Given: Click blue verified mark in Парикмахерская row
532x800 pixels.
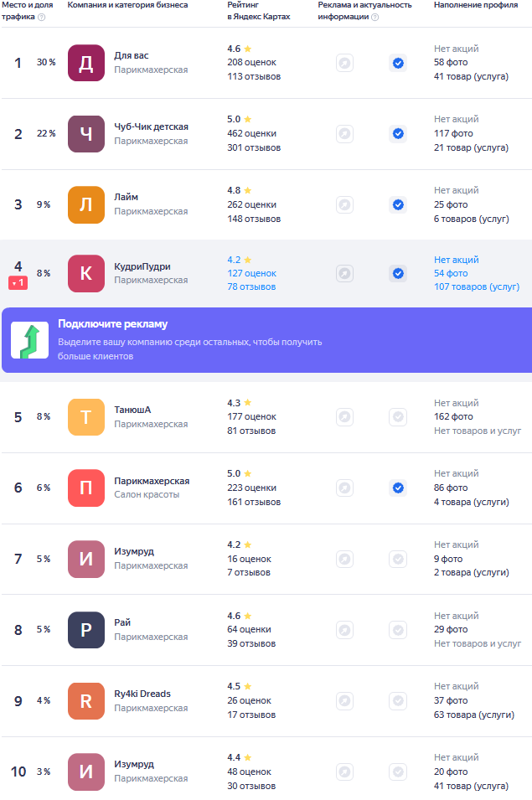Looking at the screenshot, I should [398, 488].
